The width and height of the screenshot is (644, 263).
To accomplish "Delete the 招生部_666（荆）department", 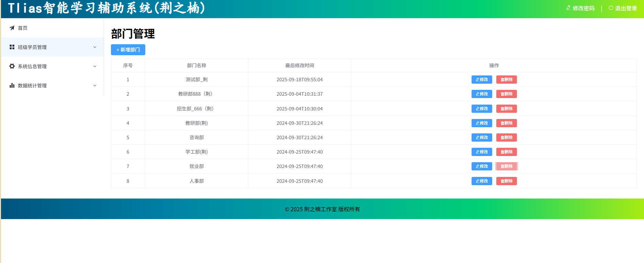I will [x=506, y=109].
